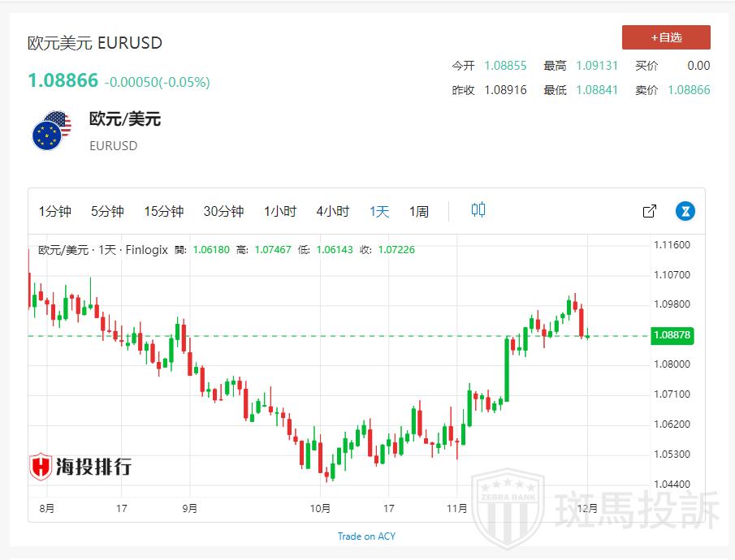Screen dimensions: 735x560
Task: Click the 1.08000 level on price axis
Action: coord(672,364)
